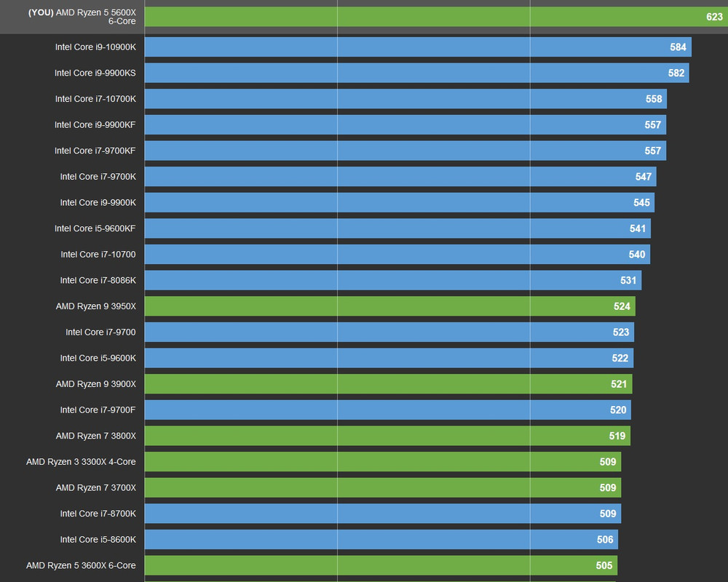
Task: Click the 505 score value
Action: (604, 566)
